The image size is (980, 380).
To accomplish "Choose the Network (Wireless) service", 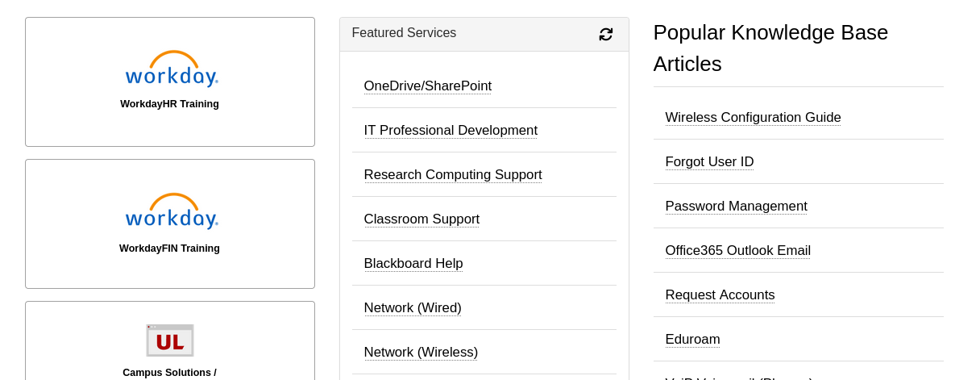I will pos(421,353).
